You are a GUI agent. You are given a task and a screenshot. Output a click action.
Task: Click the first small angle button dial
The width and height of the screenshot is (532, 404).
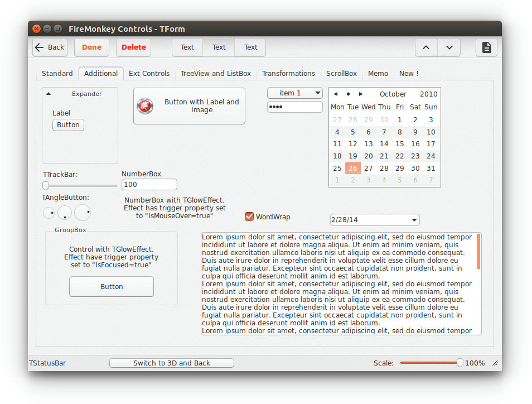click(49, 213)
